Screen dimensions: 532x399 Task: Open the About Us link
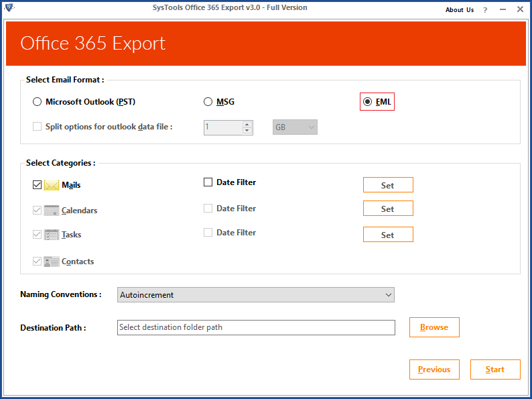pyautogui.click(x=460, y=10)
